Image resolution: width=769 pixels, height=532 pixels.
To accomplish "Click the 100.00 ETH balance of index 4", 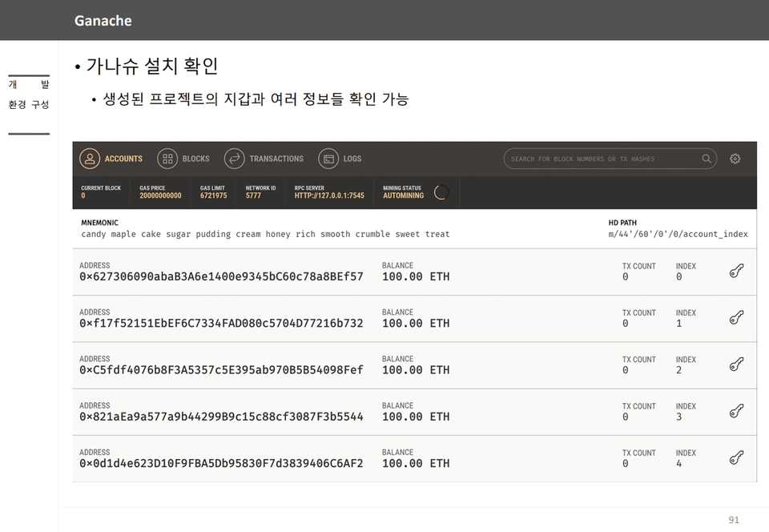I will [416, 463].
